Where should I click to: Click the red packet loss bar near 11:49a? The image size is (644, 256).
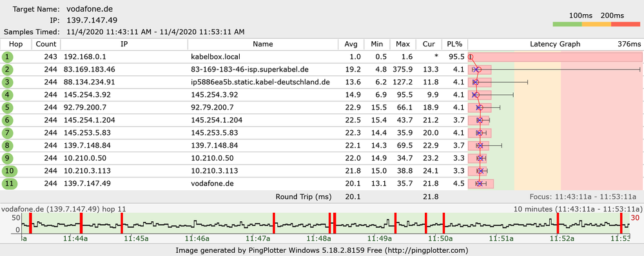click(x=395, y=223)
